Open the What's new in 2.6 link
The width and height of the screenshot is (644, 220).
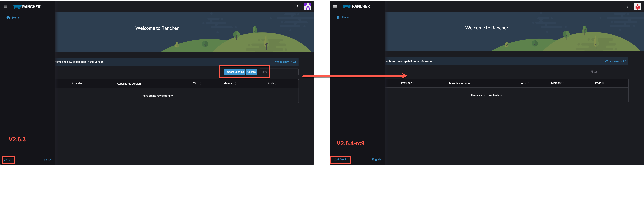(x=286, y=62)
